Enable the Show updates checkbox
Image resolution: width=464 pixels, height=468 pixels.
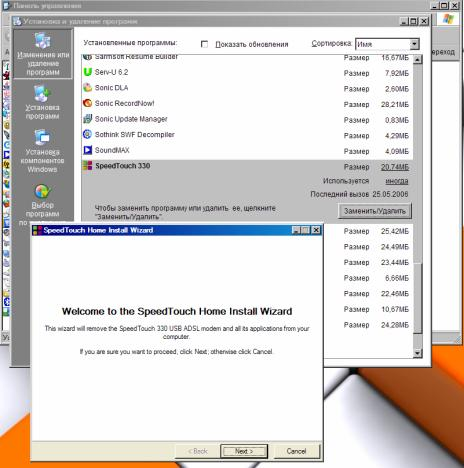204,44
